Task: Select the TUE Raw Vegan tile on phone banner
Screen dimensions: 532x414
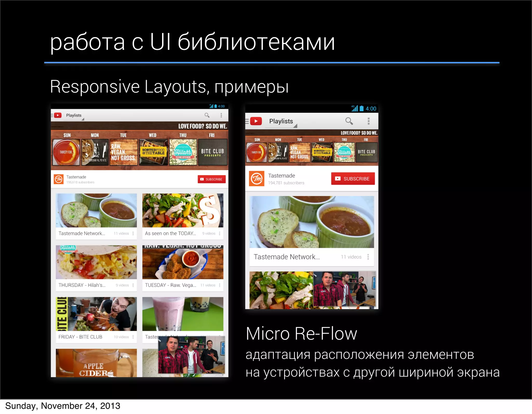Action: pyautogui.click(x=300, y=153)
